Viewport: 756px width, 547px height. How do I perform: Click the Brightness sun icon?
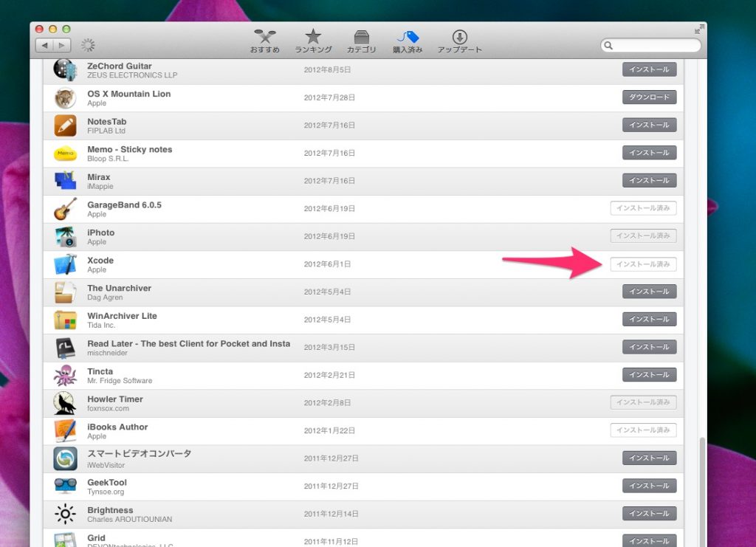pos(65,515)
